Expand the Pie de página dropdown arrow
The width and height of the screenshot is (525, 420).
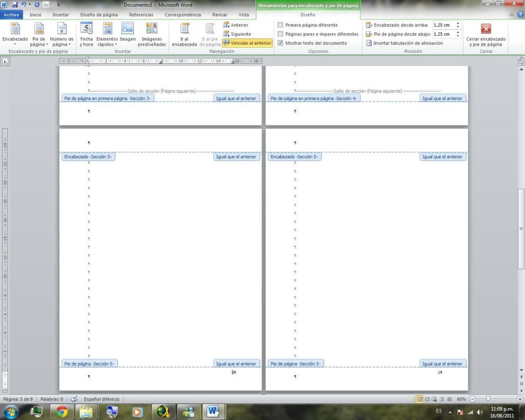[47, 45]
